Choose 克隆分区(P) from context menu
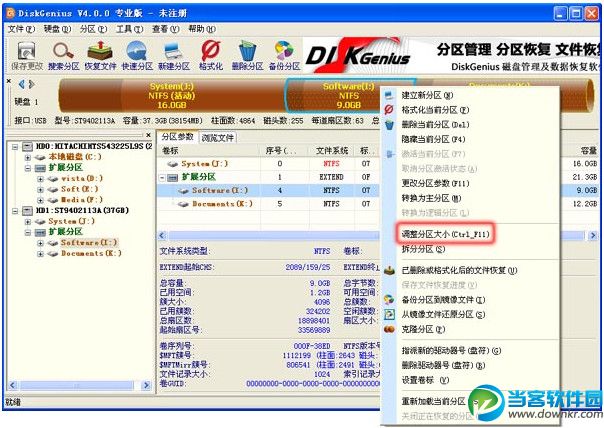Screen dimensions: 604x428 pos(423,329)
